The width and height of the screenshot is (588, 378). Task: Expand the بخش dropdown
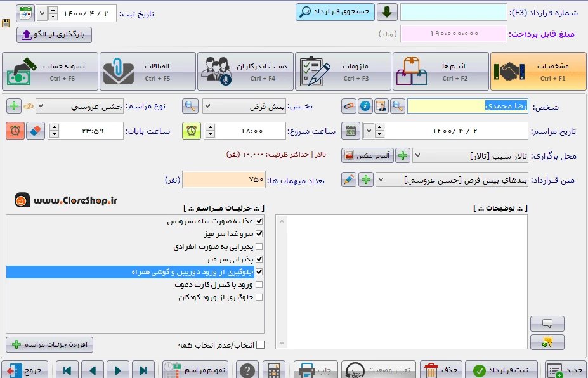pos(207,107)
